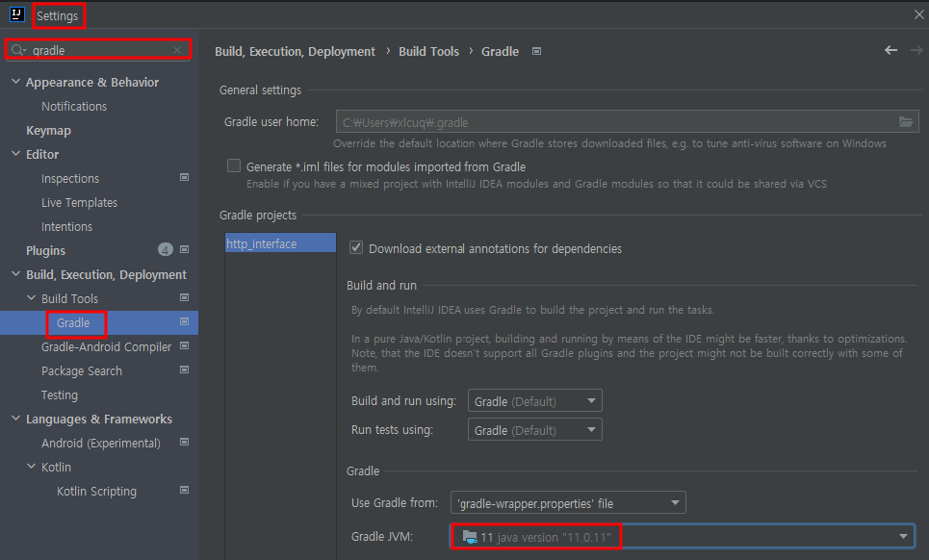Click project-level icon beside Package Search
929x560 pixels.
[184, 370]
